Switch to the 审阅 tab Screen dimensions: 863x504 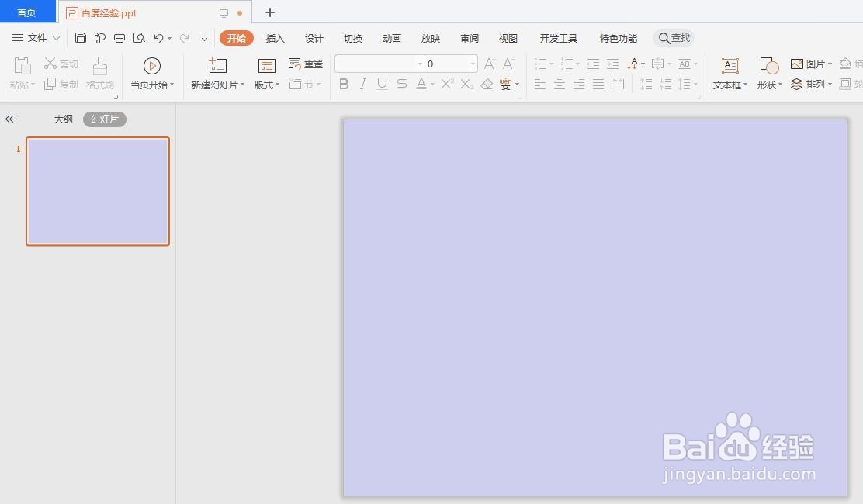(469, 38)
